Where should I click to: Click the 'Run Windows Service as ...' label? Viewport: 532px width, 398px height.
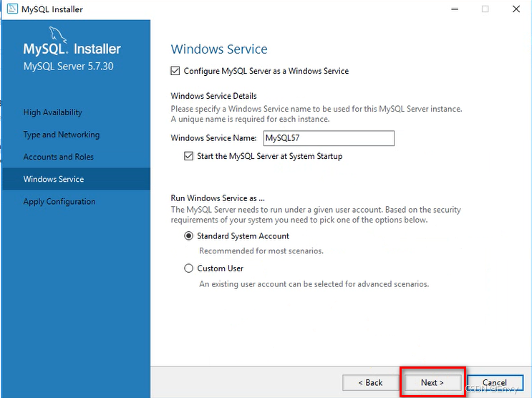point(218,198)
